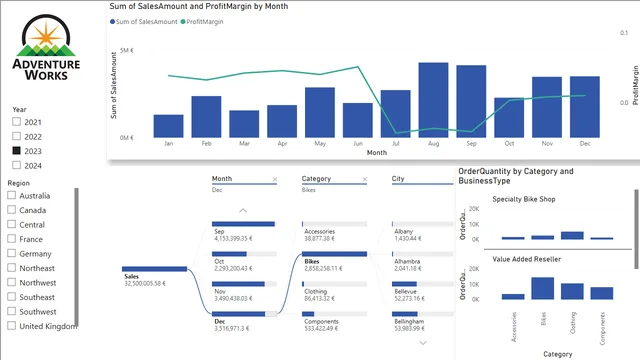
Task: Click the City column header
Action: [398, 178]
